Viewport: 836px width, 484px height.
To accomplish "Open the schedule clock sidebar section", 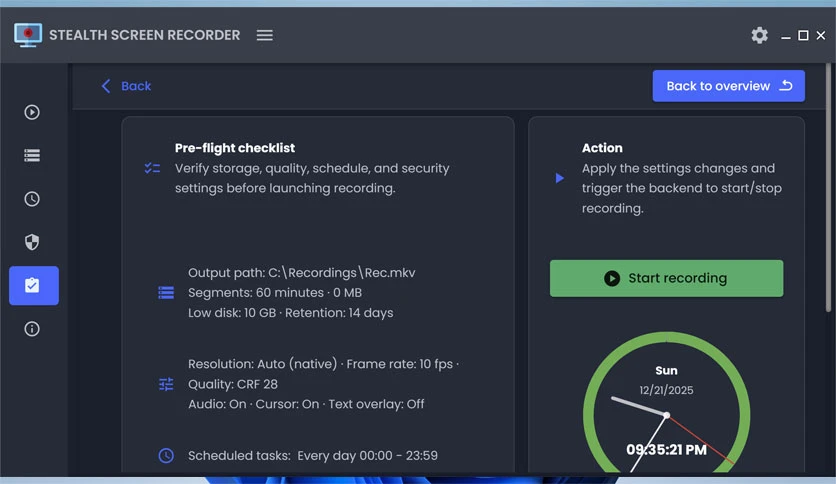I will click(x=32, y=199).
